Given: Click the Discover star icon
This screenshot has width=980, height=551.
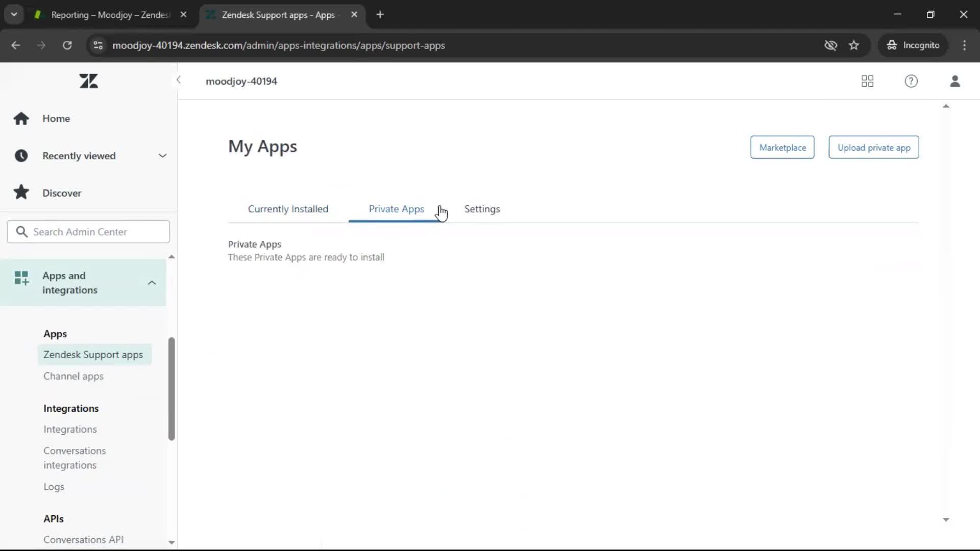Looking at the screenshot, I should pos(21,192).
